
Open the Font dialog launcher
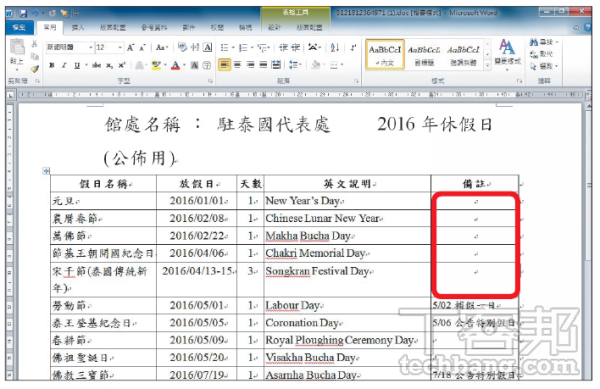210,81
